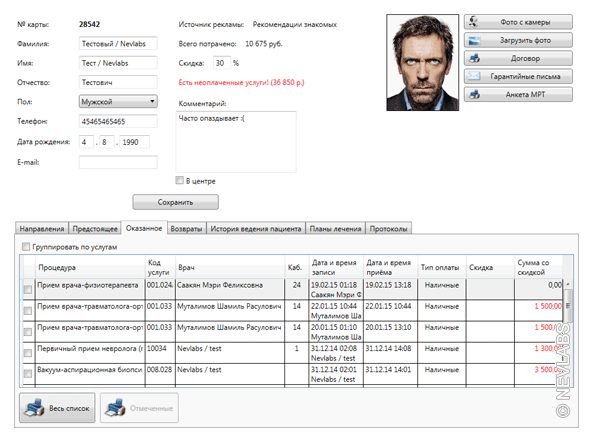Click the services table vertical scrollbar

[x=568, y=333]
